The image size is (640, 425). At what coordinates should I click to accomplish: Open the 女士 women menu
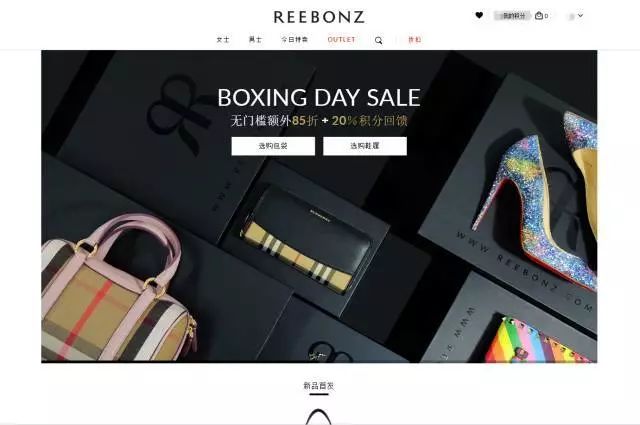point(223,40)
